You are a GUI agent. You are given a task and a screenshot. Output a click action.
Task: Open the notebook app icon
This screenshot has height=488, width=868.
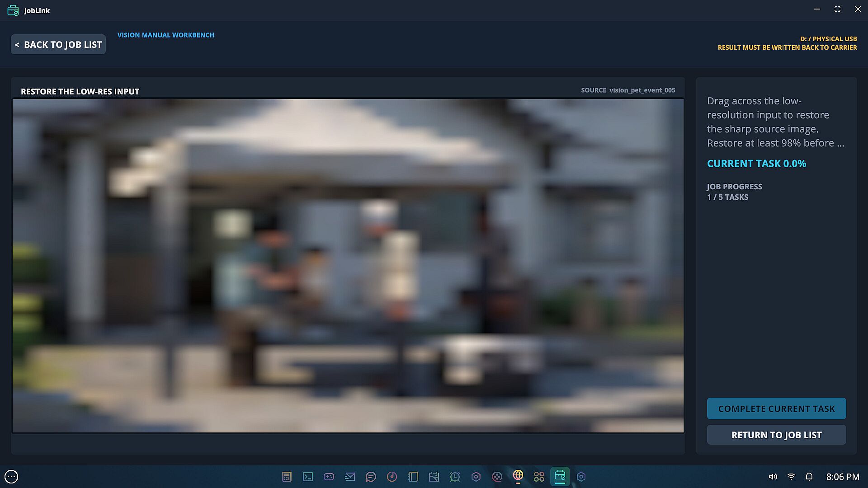(413, 477)
